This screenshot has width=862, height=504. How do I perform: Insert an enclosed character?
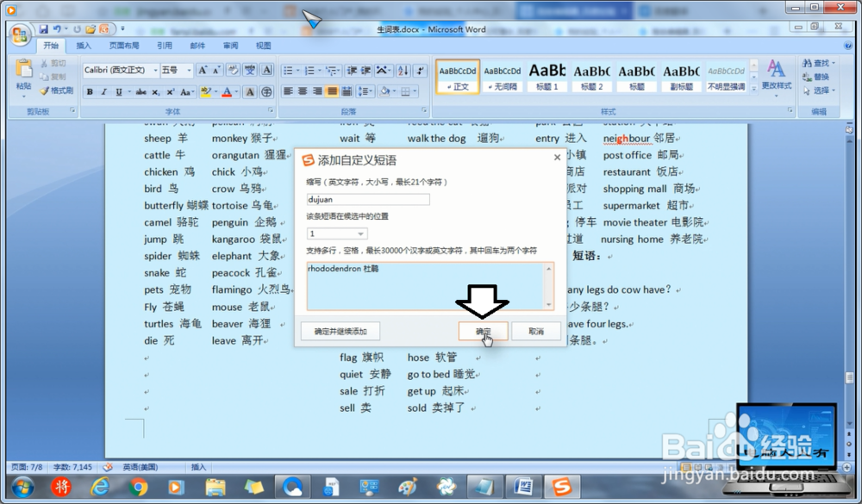click(x=266, y=92)
